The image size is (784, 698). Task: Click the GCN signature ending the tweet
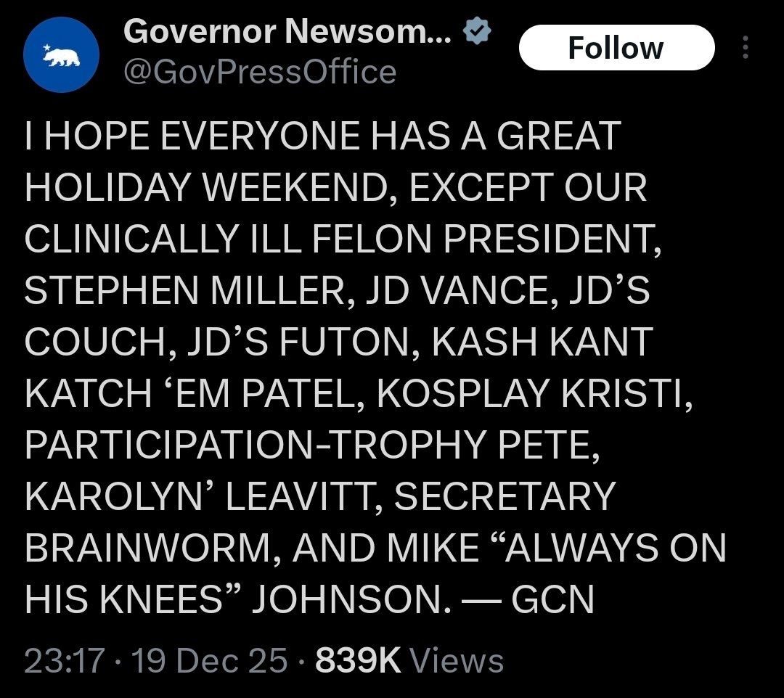point(552,601)
